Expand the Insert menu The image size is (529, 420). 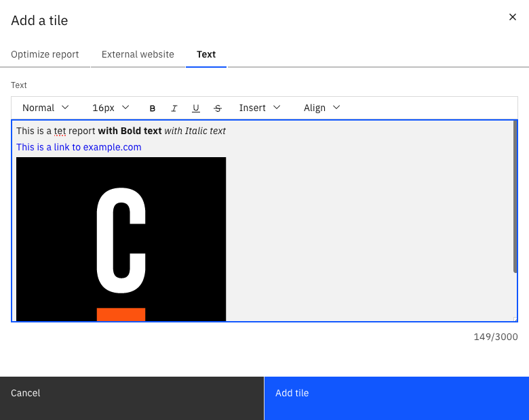point(260,108)
